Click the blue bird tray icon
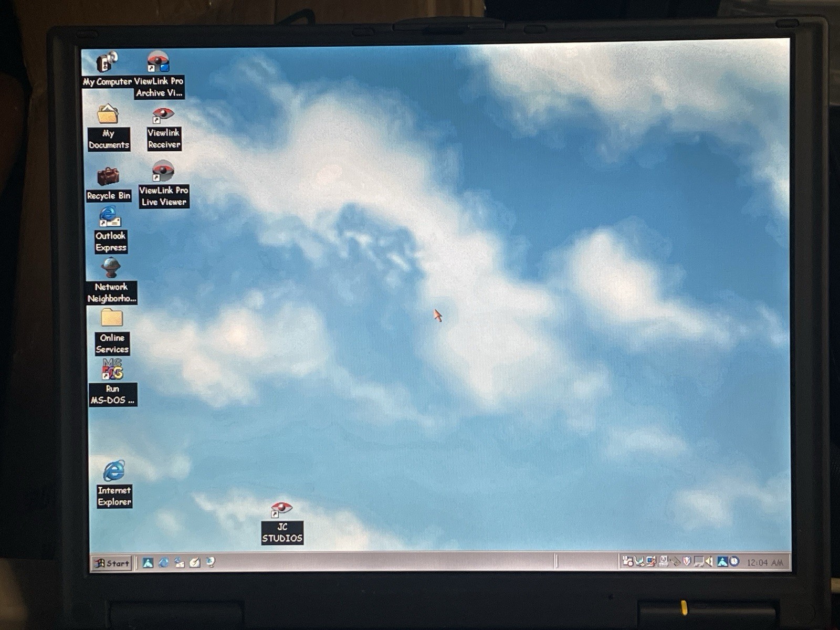This screenshot has width=840, height=630. 639,561
